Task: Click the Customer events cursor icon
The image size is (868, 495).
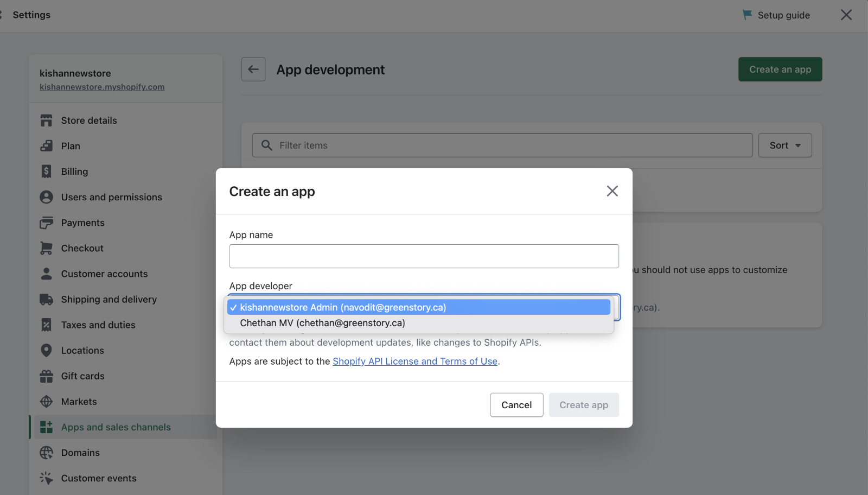Action: (47, 478)
